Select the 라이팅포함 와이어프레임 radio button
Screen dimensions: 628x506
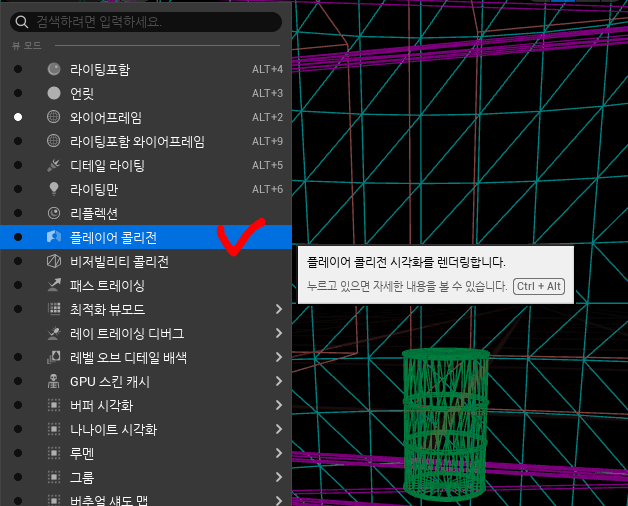pos(18,141)
